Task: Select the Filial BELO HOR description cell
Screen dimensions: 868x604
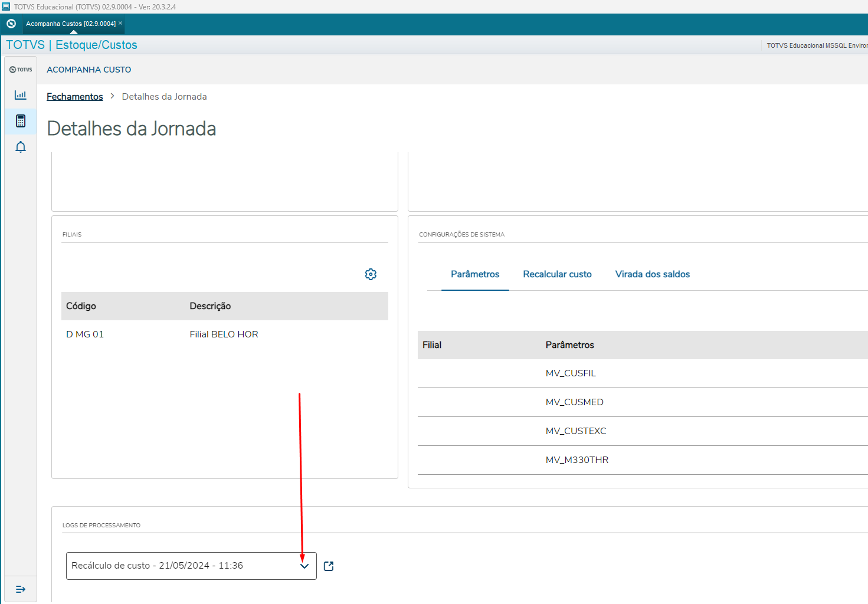Action: click(224, 334)
